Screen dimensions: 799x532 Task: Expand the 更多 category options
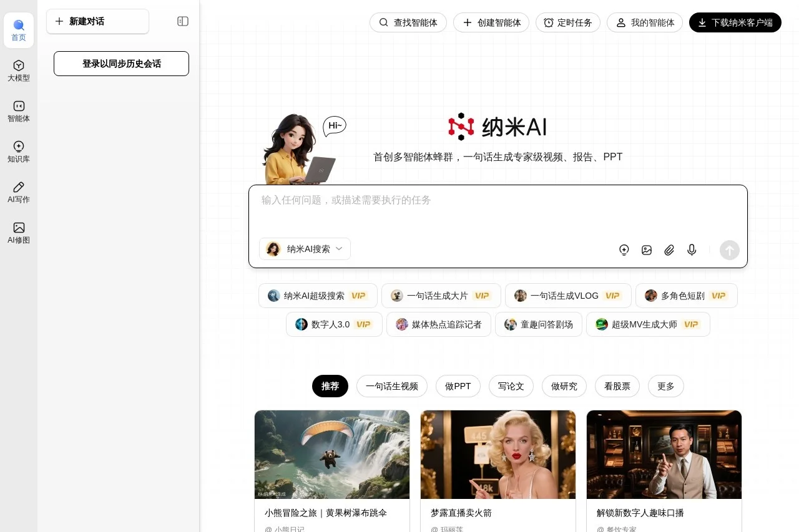point(665,386)
